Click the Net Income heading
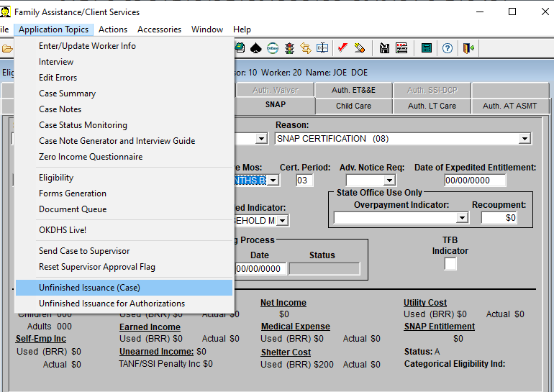This screenshot has height=392, width=554. tap(283, 303)
